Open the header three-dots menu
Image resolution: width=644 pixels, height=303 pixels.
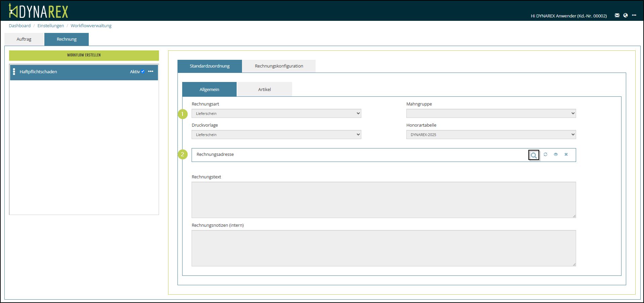[634, 15]
